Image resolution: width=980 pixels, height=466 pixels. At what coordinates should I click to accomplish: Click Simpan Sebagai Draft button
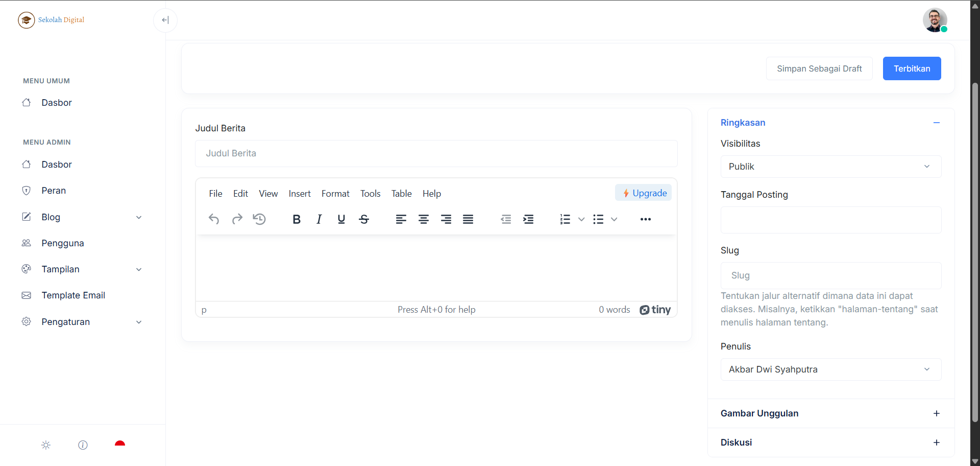(819, 68)
